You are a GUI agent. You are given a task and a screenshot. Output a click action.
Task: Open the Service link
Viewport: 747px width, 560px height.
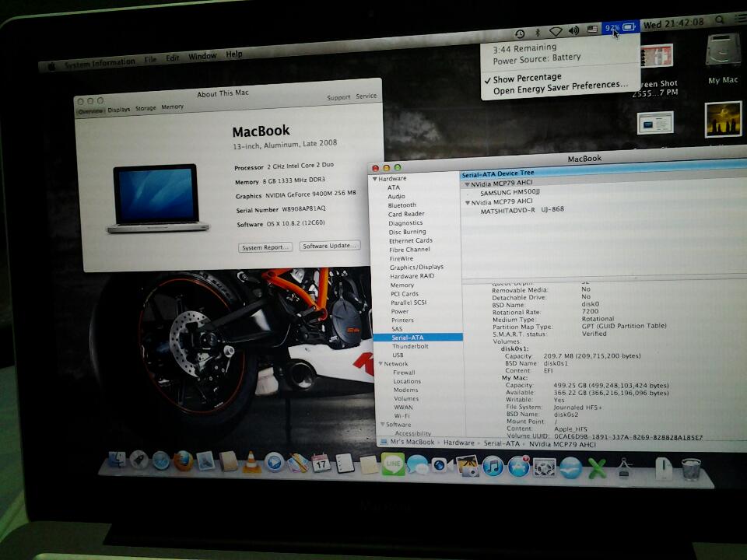(x=366, y=96)
